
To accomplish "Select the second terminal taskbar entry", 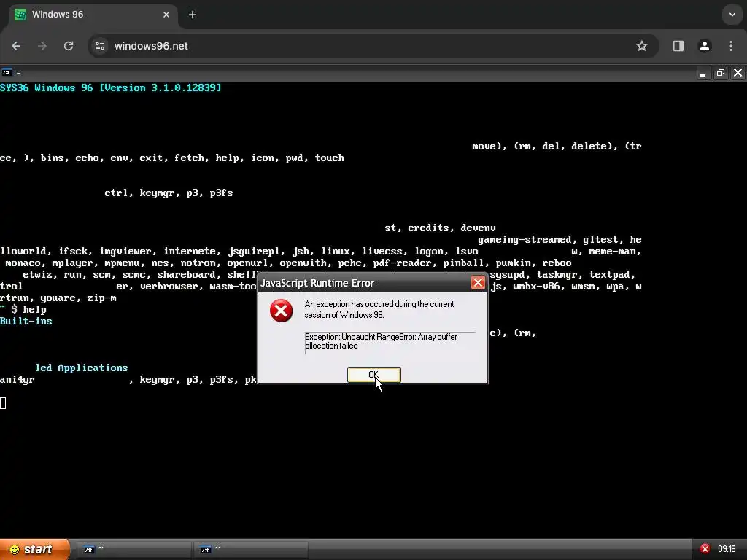I will click(x=249, y=550).
